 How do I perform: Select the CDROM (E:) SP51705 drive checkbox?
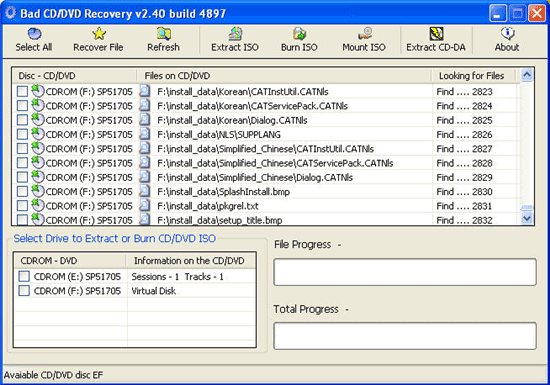pyautogui.click(x=24, y=276)
